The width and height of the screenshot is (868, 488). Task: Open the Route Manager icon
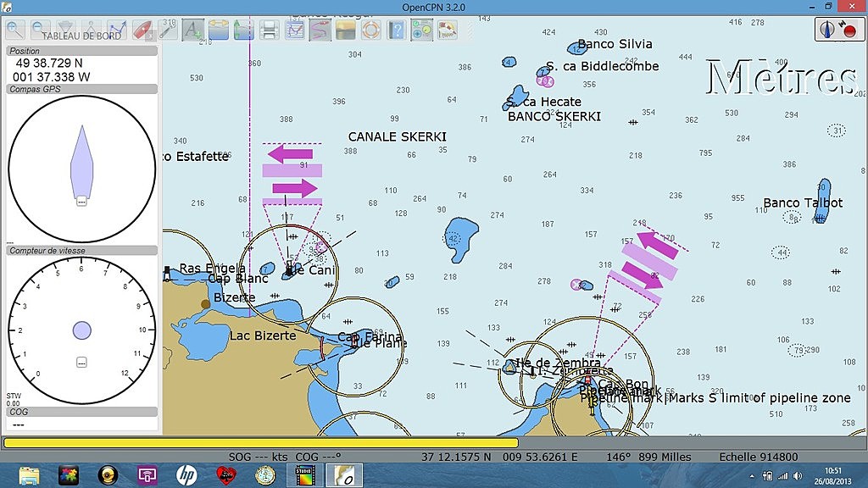[x=294, y=30]
